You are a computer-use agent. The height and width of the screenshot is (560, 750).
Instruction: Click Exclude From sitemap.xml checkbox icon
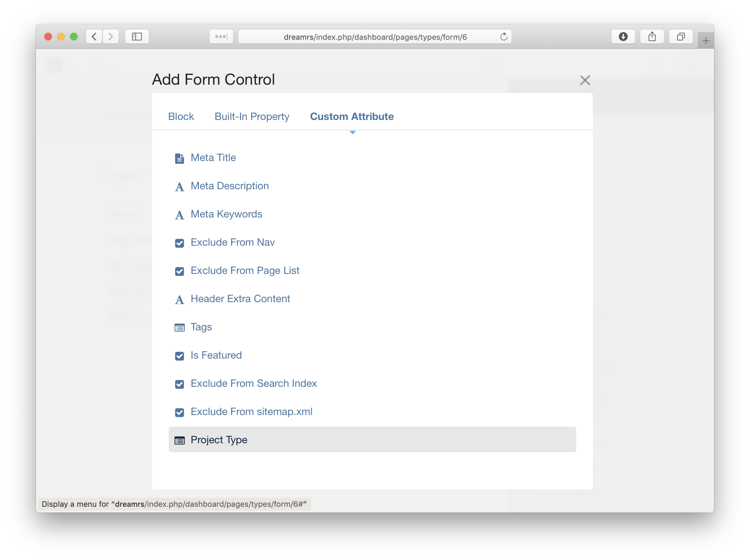tap(179, 412)
